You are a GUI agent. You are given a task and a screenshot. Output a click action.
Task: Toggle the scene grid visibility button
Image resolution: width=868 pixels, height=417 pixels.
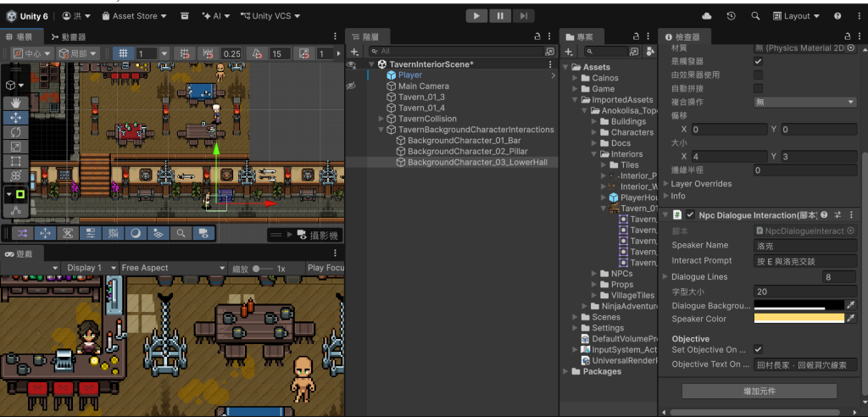[124, 53]
